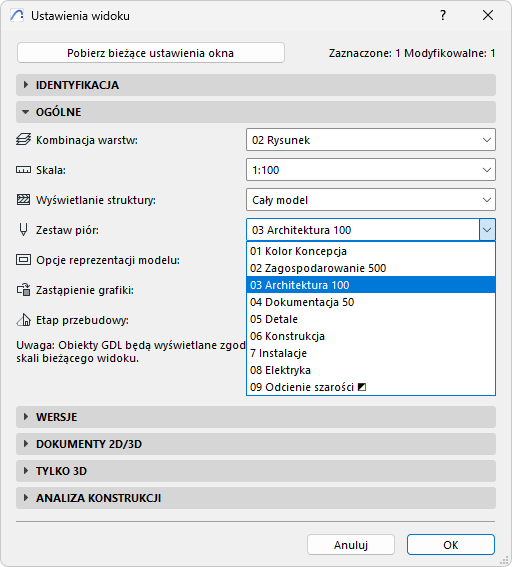
Task: Select 03 Architektura 100 in list
Action: (371, 285)
